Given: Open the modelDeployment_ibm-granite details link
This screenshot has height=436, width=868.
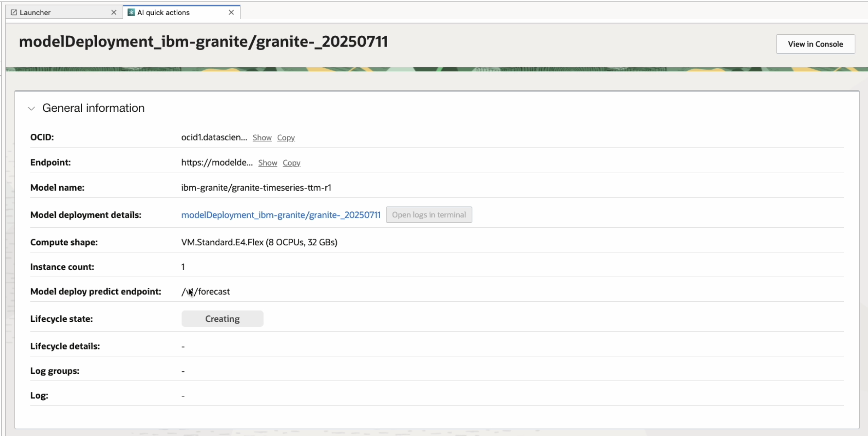Looking at the screenshot, I should pos(281,215).
